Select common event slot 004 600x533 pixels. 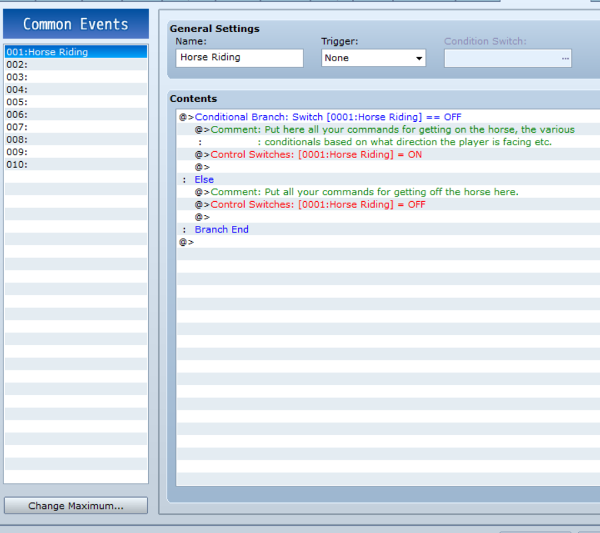click(76, 90)
